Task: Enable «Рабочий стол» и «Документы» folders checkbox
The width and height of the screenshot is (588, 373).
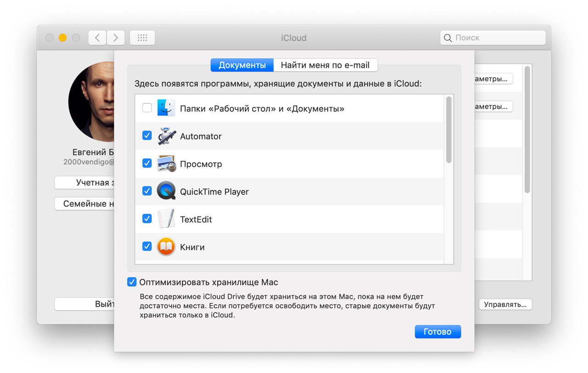Action: pos(147,108)
